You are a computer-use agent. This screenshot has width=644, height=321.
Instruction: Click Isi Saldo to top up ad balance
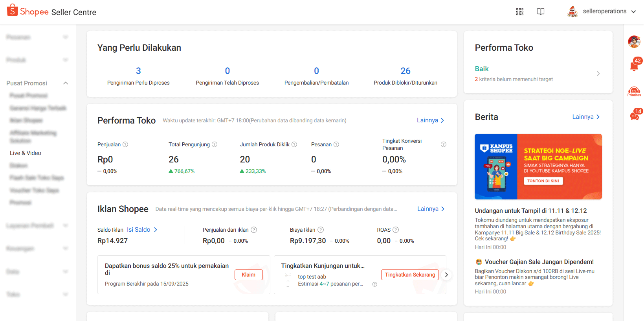(142, 230)
